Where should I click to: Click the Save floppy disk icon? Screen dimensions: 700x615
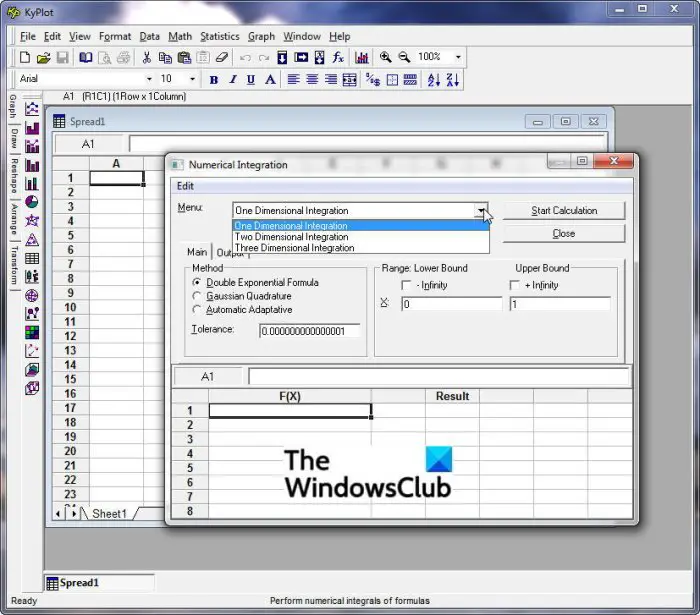pos(62,58)
